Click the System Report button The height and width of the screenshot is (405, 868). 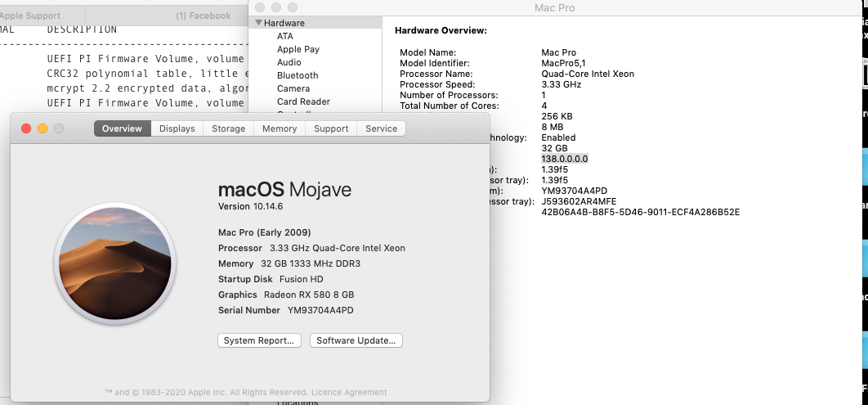259,340
